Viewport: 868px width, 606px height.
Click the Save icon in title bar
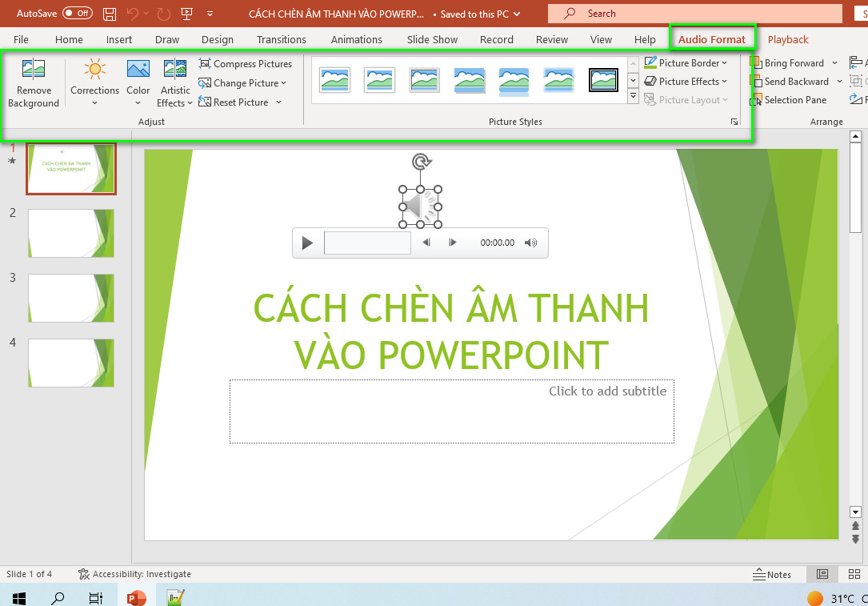click(x=110, y=14)
